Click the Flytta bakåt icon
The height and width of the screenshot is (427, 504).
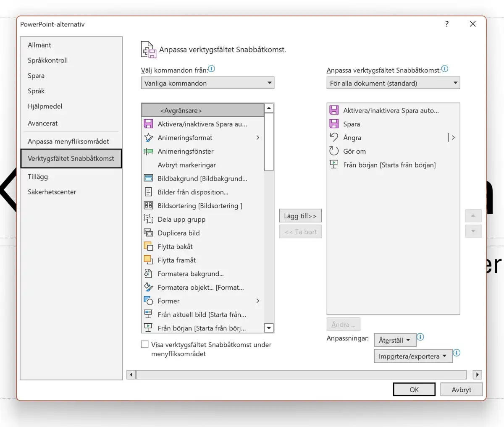148,246
